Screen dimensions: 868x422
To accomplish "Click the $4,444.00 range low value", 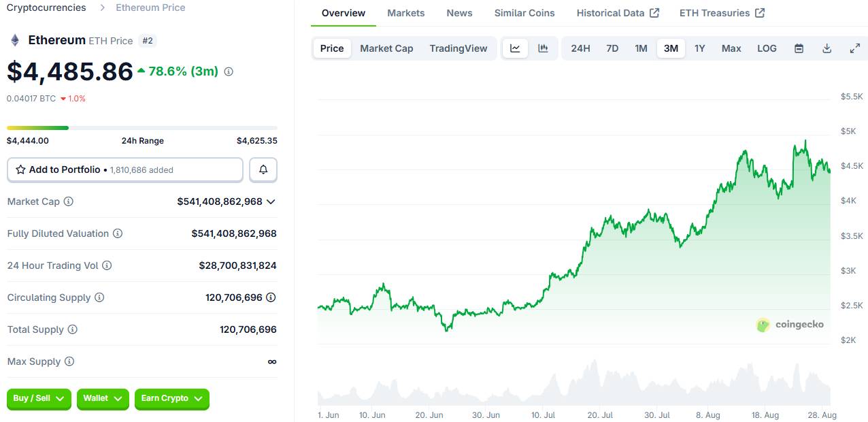I will [x=28, y=141].
